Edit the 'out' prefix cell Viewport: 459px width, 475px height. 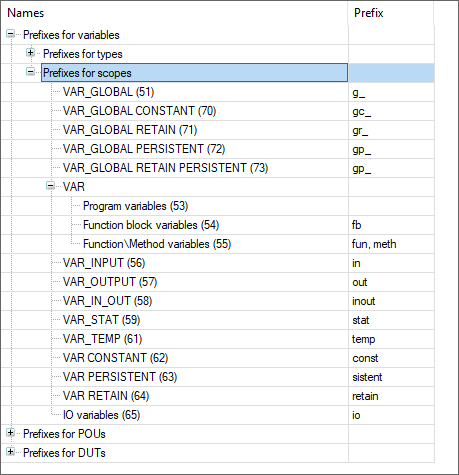[x=391, y=282]
